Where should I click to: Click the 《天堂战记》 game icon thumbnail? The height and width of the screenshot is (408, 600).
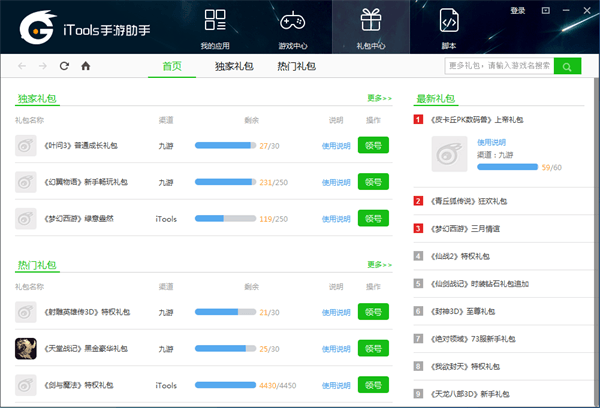[x=26, y=348]
